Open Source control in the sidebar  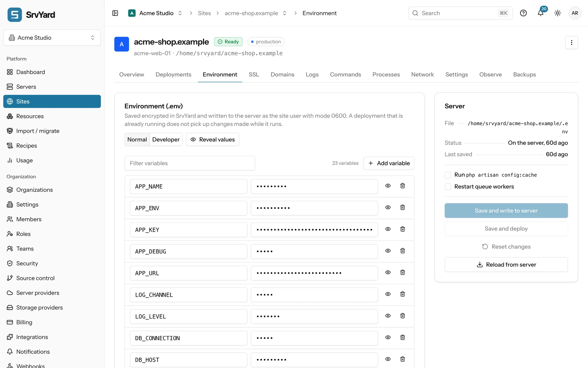click(x=52, y=278)
